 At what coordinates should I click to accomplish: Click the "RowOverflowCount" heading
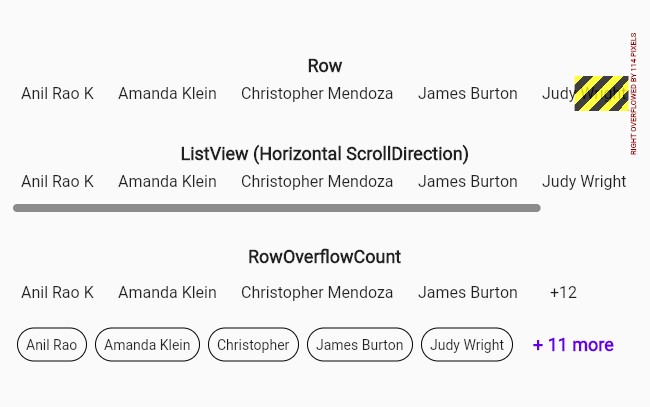tap(324, 257)
